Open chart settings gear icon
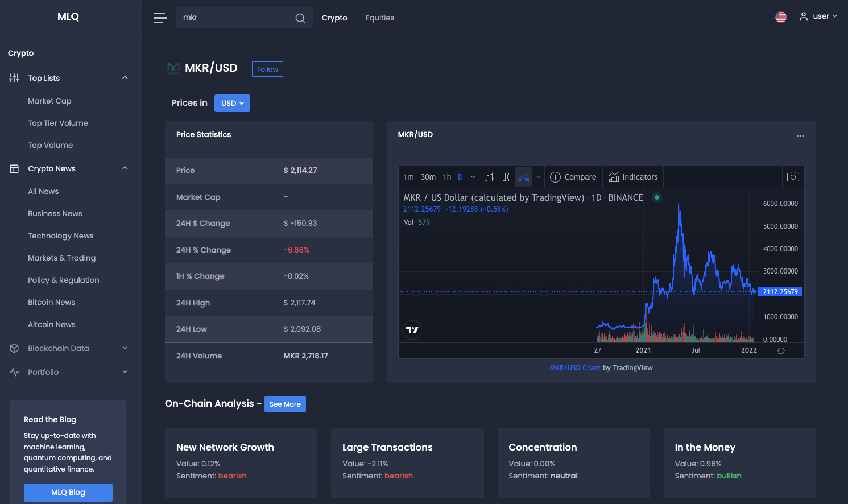 pos(781,350)
